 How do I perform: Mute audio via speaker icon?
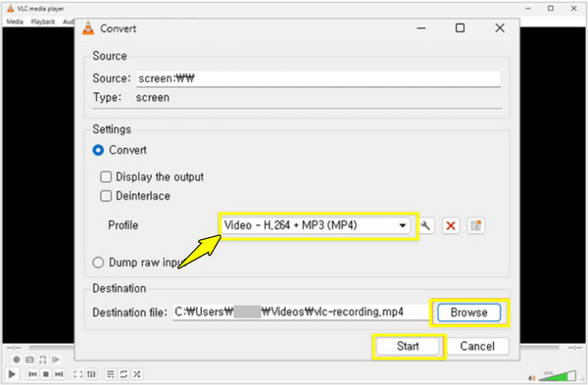point(531,378)
